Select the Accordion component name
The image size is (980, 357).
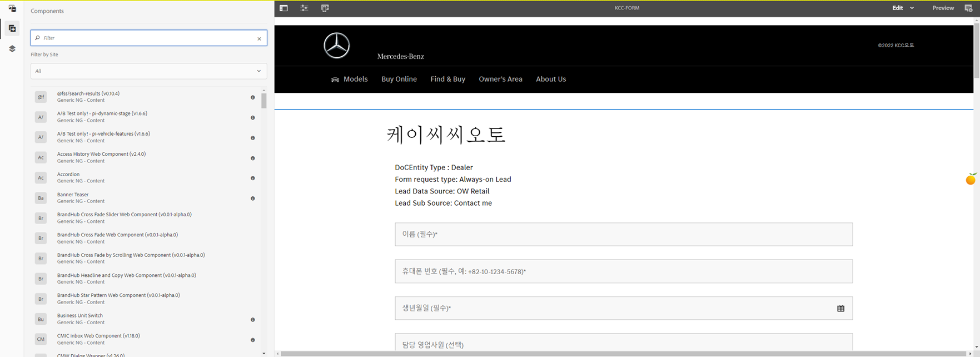(68, 174)
